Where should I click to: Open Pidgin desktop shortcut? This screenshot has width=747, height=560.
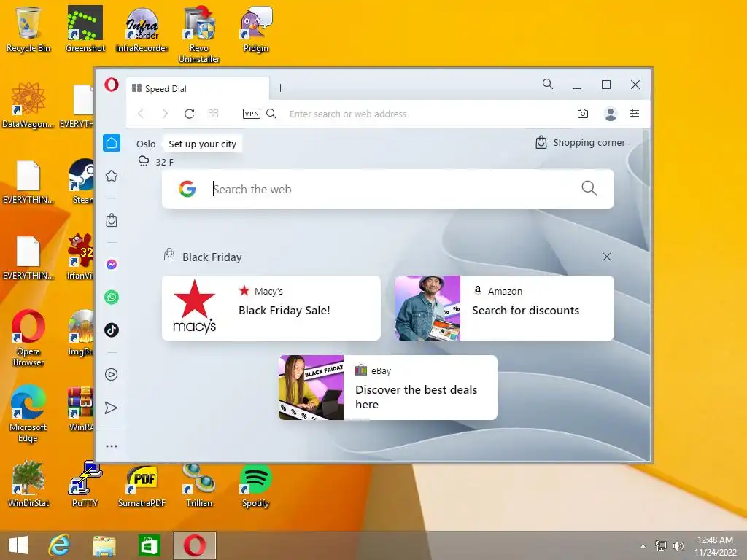256,29
